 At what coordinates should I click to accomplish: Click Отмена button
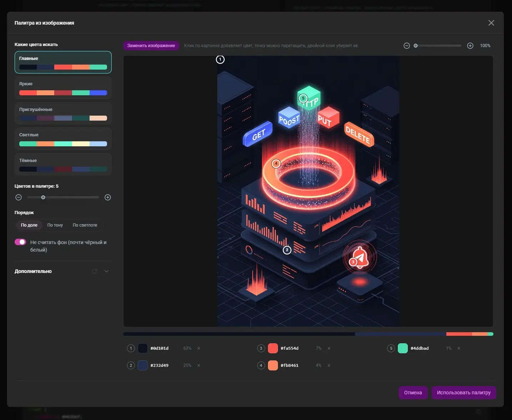413,393
